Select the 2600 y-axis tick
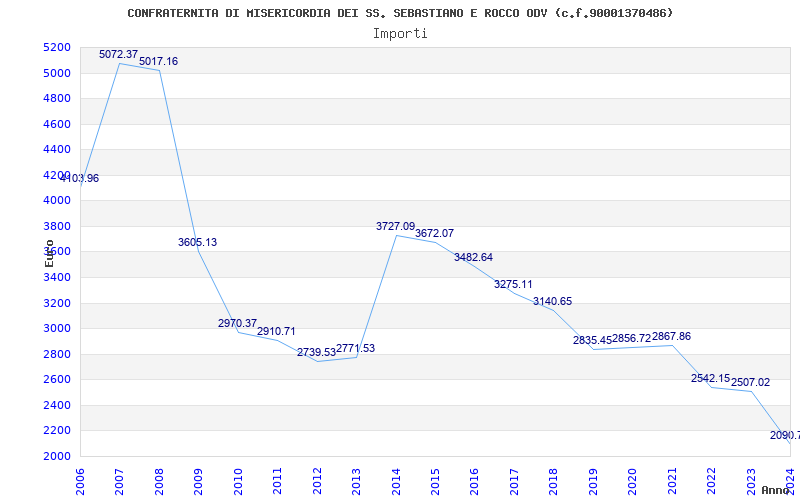Viewport: 800px width, 500px height. [x=57, y=379]
